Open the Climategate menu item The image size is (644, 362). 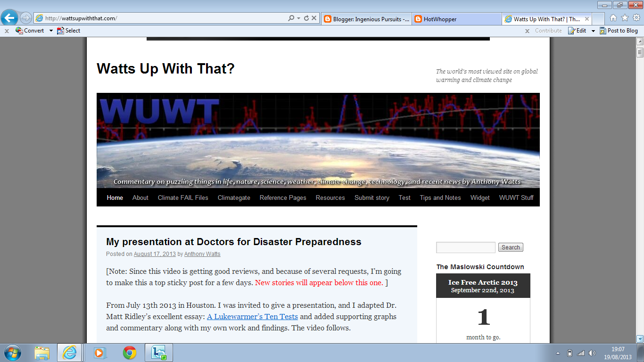click(234, 197)
